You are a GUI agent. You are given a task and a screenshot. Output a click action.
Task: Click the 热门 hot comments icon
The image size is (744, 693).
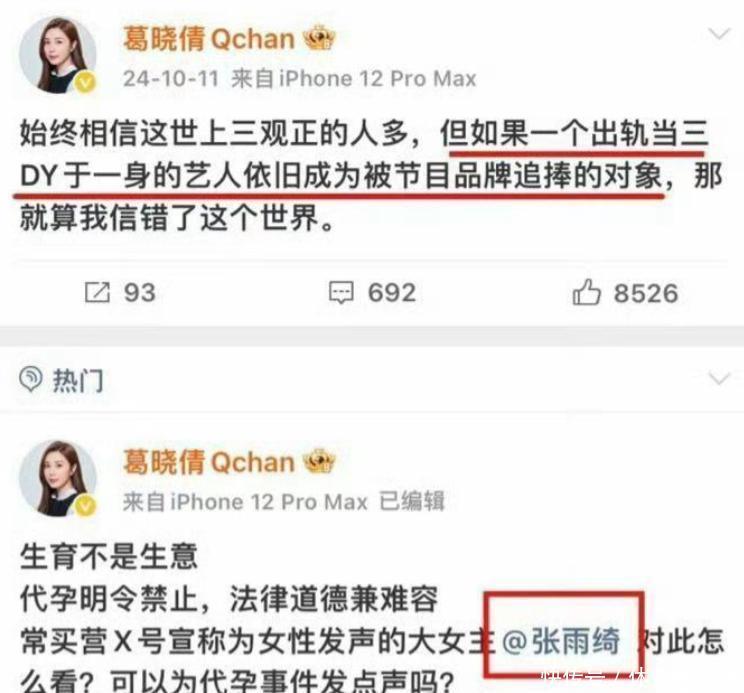[31, 379]
